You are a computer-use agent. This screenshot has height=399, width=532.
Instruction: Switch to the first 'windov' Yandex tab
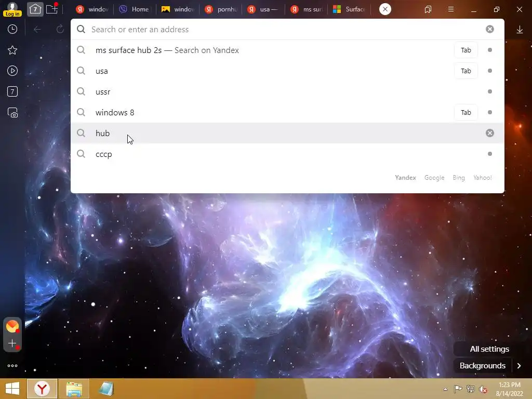click(92, 9)
